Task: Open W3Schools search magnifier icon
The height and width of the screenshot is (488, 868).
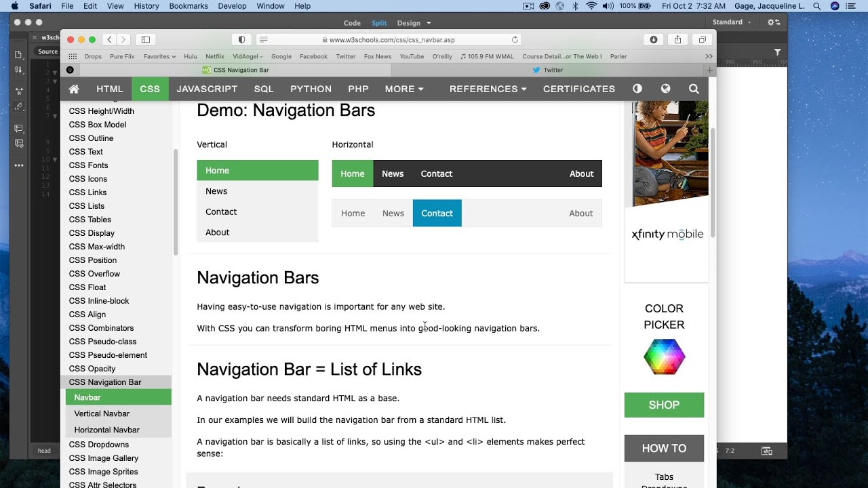Action: pos(694,89)
